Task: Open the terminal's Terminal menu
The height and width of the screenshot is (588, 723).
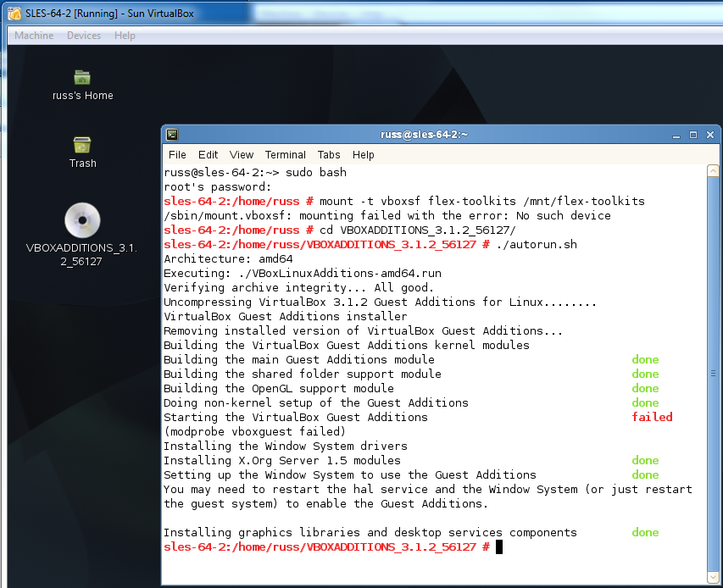Action: 285,155
